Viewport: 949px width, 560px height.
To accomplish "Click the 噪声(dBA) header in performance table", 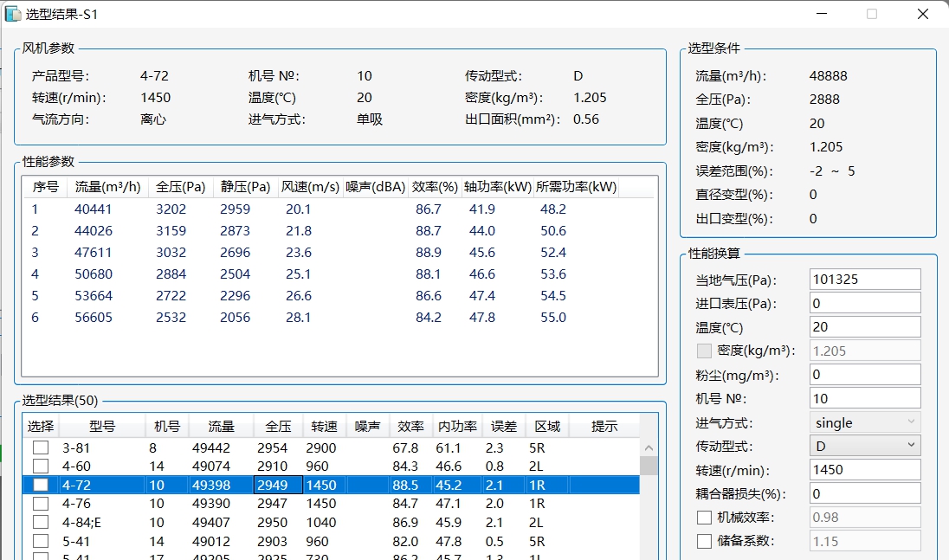I will pyautogui.click(x=375, y=187).
